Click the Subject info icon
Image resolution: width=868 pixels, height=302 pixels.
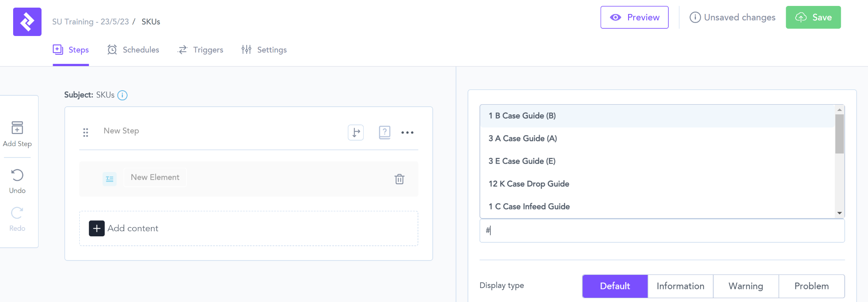pyautogui.click(x=122, y=95)
